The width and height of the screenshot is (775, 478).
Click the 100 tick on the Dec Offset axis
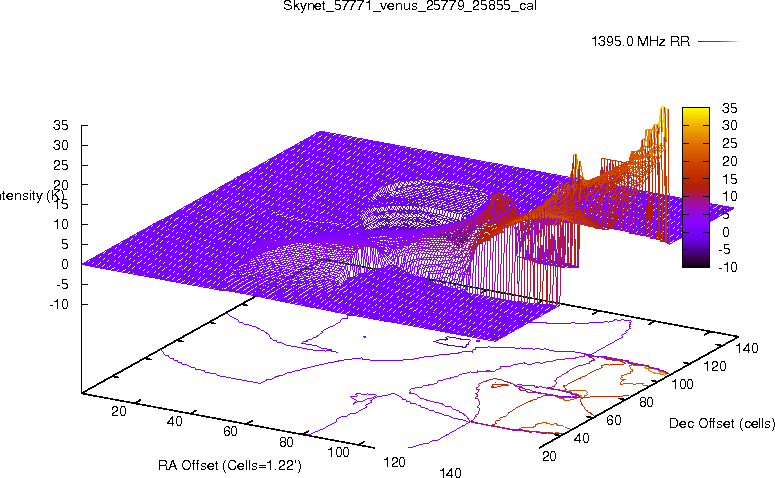point(682,384)
